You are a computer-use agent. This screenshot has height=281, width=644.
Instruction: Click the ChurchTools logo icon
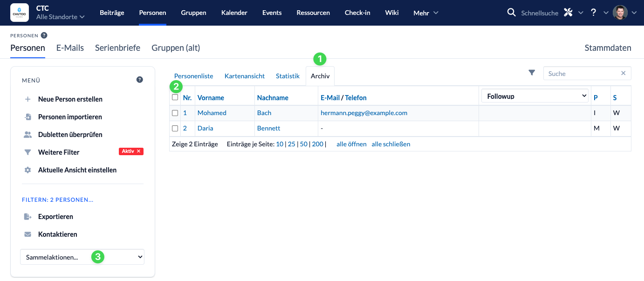(x=19, y=13)
